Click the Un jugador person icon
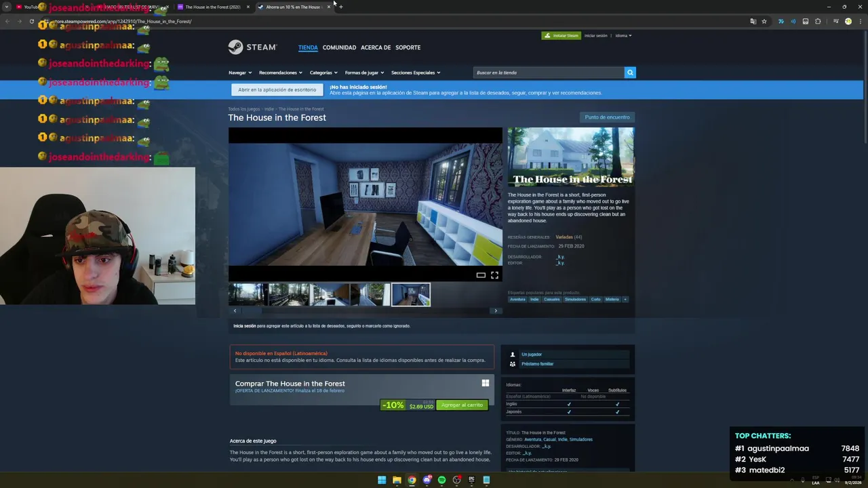 [x=512, y=354]
